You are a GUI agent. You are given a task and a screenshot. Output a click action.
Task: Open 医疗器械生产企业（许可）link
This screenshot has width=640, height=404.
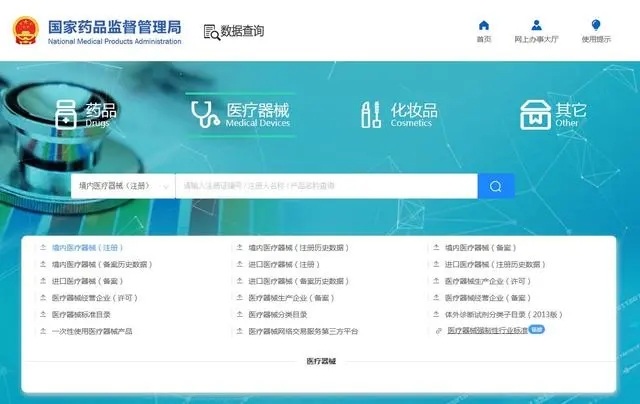point(488,281)
